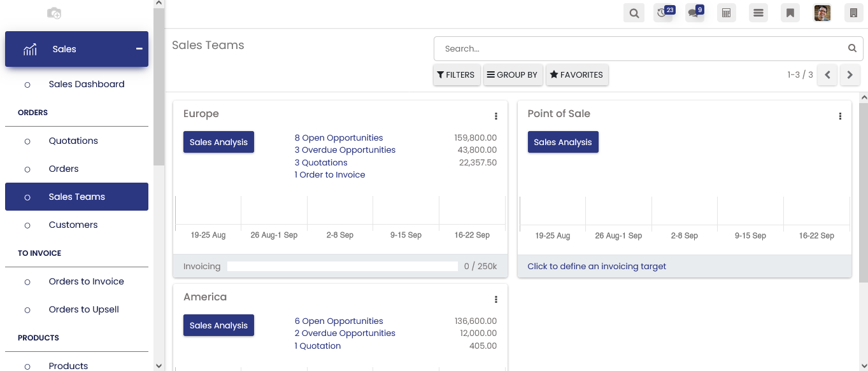
Task: Open the calculator icon in top bar
Action: tap(726, 13)
